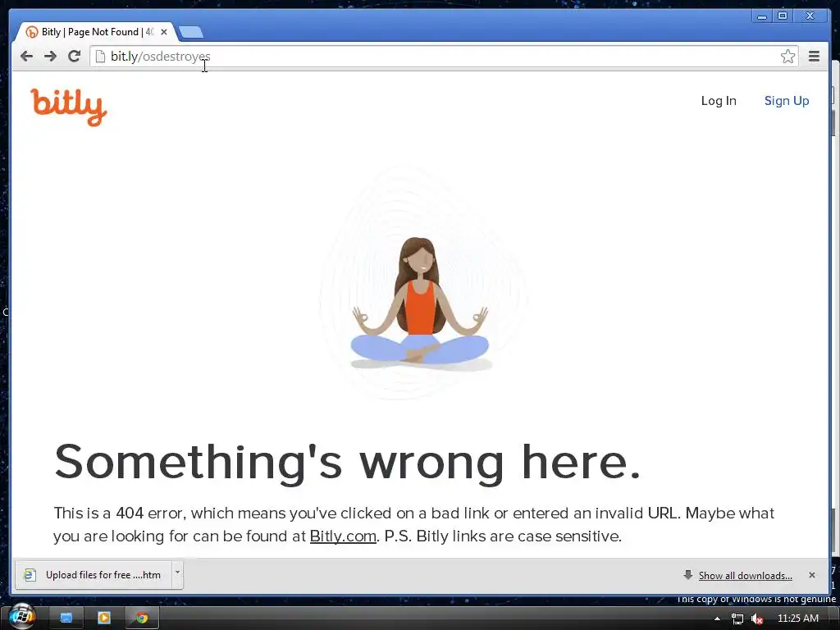This screenshot has height=630, width=840.
Task: Click the Bitly logo
Action: (69, 107)
